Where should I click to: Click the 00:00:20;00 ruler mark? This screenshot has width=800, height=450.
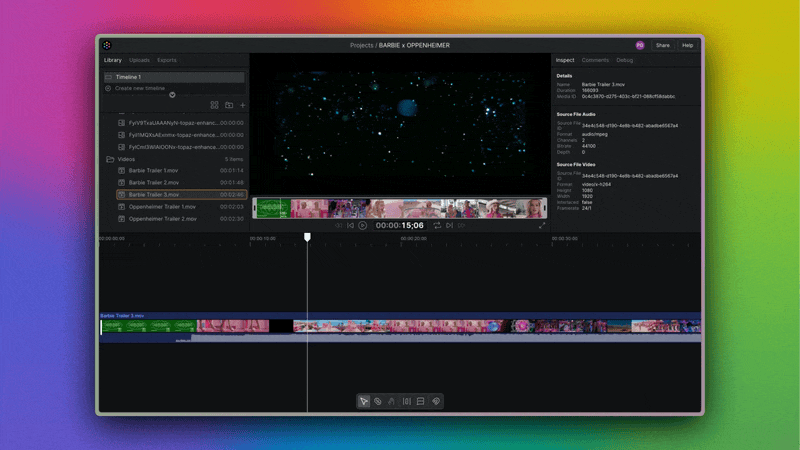pyautogui.click(x=413, y=238)
